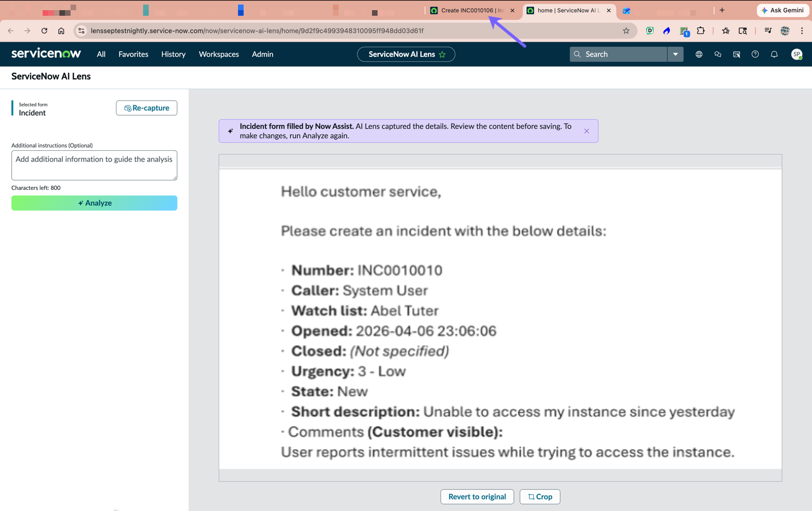Open the Favorites menu
Viewport: 812px width, 511px height.
133,54
